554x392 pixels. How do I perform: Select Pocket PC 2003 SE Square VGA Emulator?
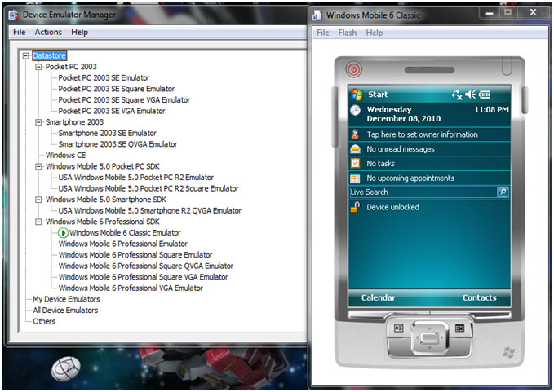tap(124, 100)
